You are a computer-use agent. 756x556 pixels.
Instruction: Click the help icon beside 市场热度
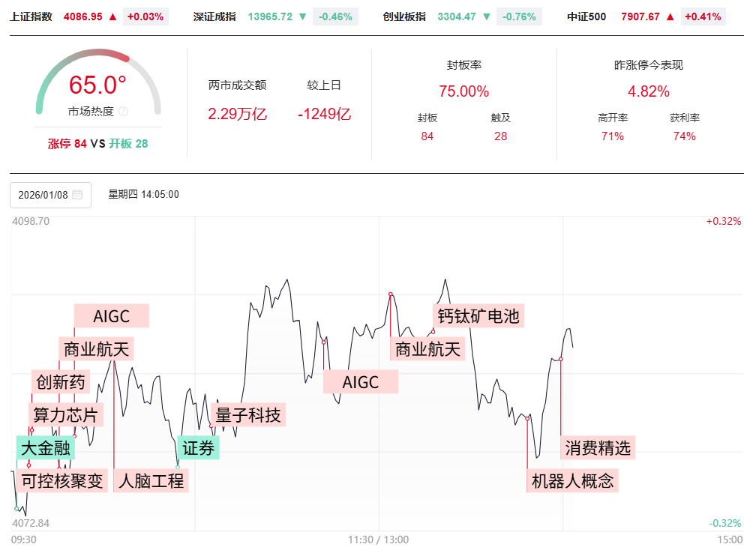tap(124, 112)
